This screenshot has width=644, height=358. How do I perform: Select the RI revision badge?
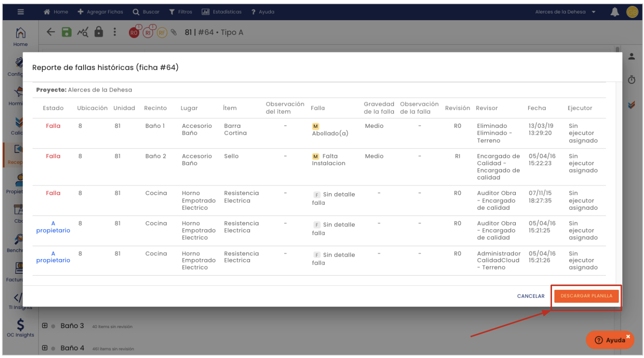coord(148,33)
